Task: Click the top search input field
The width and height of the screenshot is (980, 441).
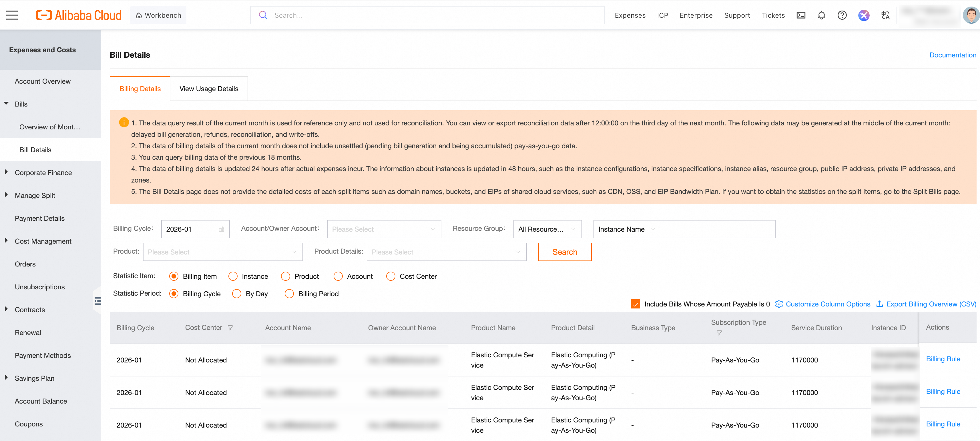Action: [434, 15]
